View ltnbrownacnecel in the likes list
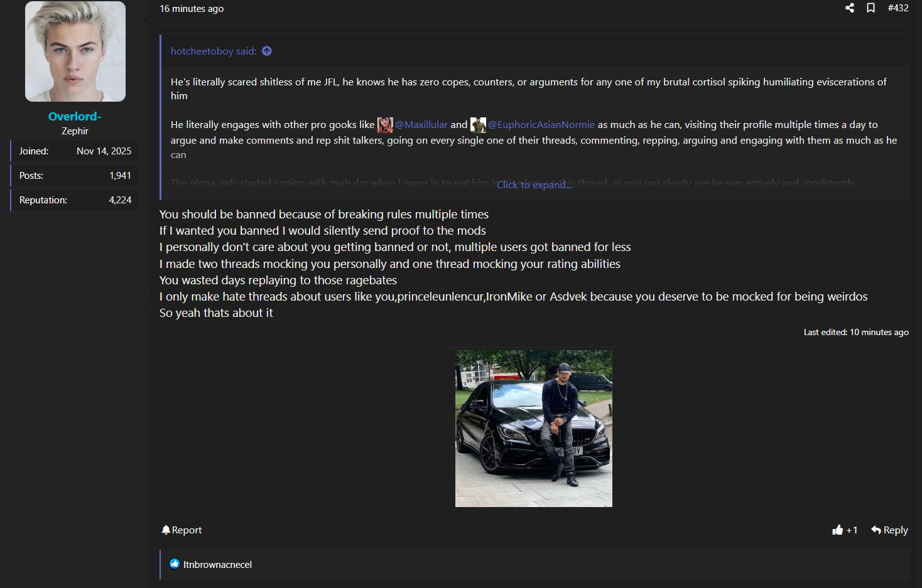This screenshot has width=922, height=588. click(x=217, y=565)
